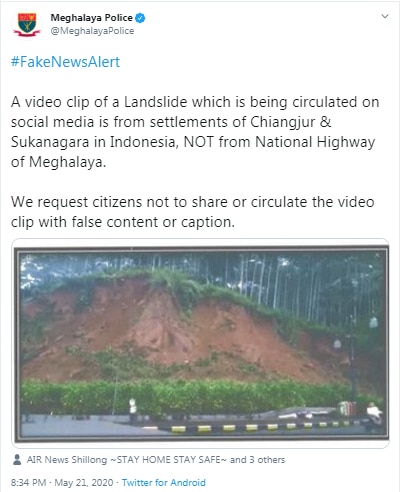Click the 8:34 PM timestamp
This screenshot has width=400, height=492.
pyautogui.click(x=28, y=482)
